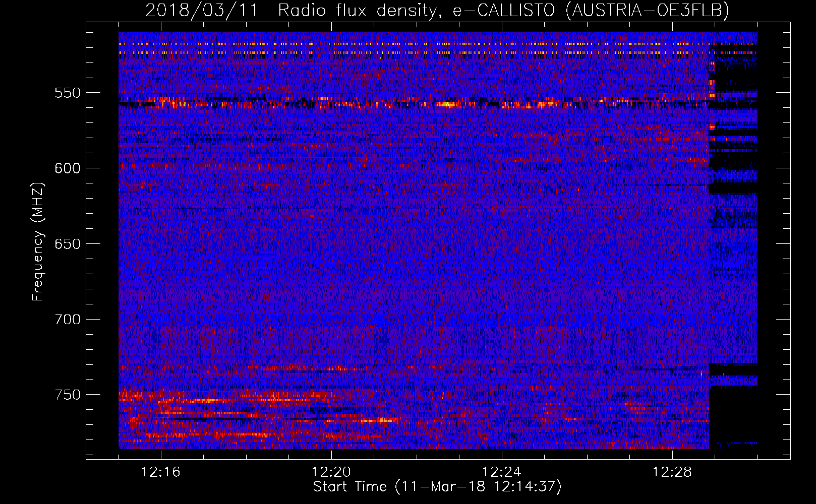Click the 12:20 time tick label
Image resolution: width=816 pixels, height=504 pixels.
point(331,472)
